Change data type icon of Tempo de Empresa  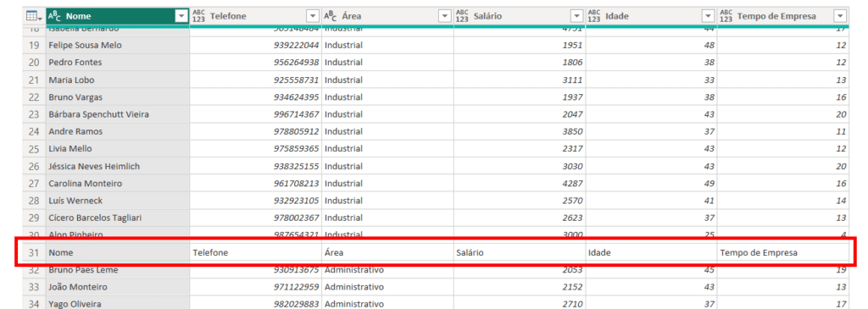(x=726, y=17)
